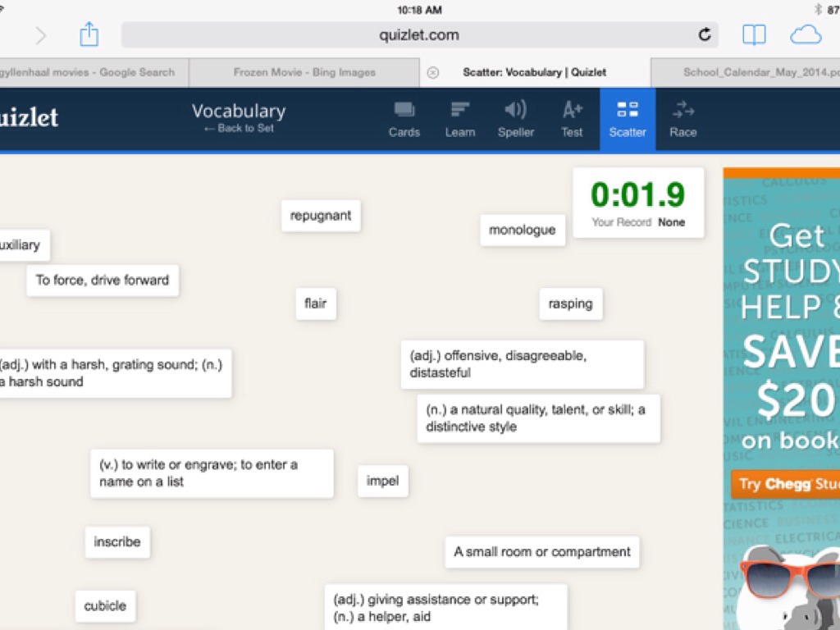Start the Test mode
Viewport: 840px width, 630px height.
click(572, 119)
